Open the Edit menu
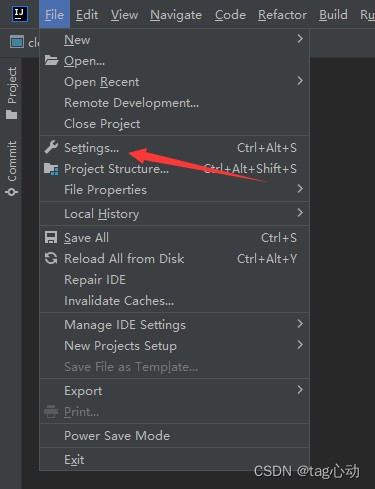 pos(87,15)
